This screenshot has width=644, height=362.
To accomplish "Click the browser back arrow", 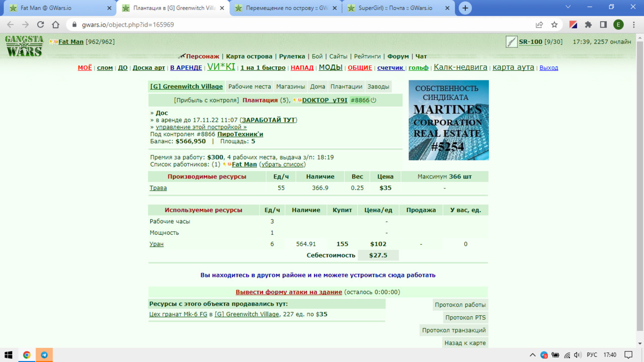I will (11, 25).
